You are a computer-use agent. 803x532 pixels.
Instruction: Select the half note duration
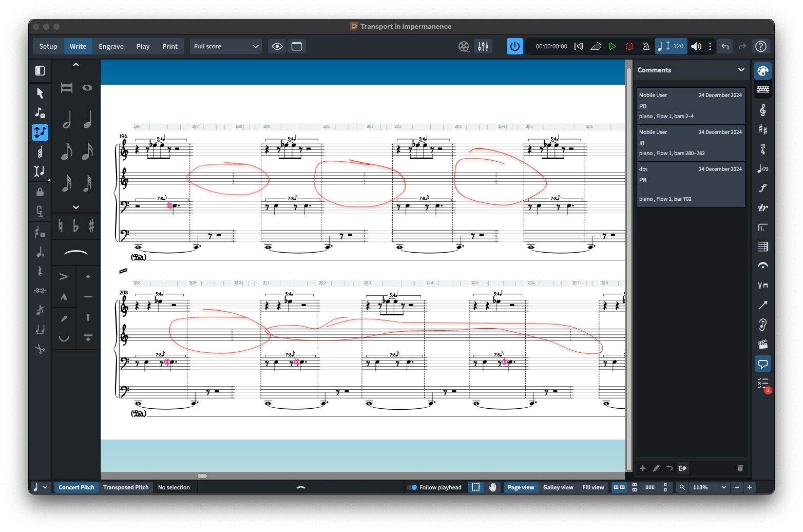(x=66, y=120)
